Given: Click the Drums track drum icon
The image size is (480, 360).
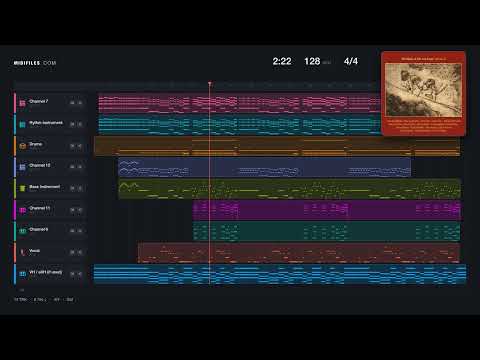Looking at the screenshot, I should (22, 146).
